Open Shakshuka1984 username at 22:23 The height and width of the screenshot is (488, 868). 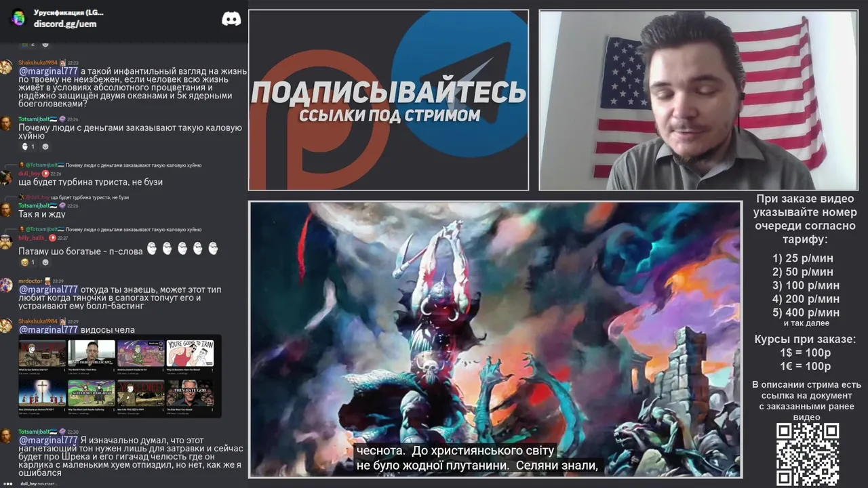[x=38, y=62]
